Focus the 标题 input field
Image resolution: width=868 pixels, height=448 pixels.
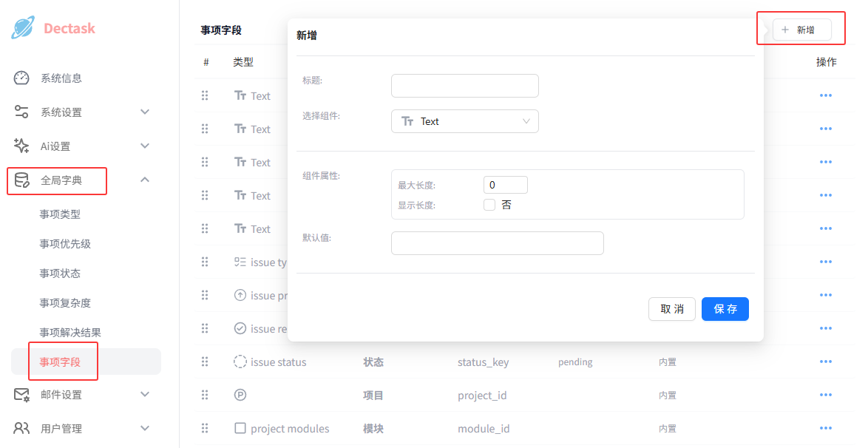pyautogui.click(x=464, y=86)
